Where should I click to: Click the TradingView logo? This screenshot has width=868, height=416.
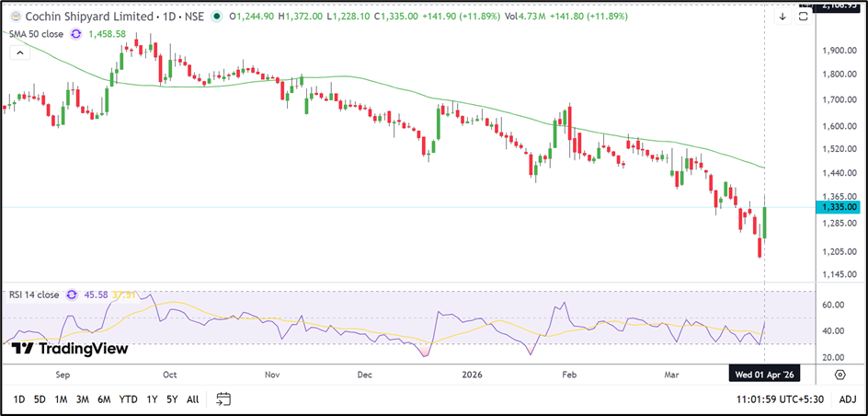70,349
